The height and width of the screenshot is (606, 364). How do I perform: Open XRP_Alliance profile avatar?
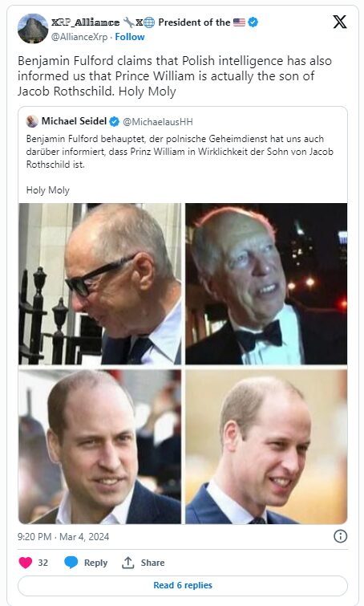33,29
